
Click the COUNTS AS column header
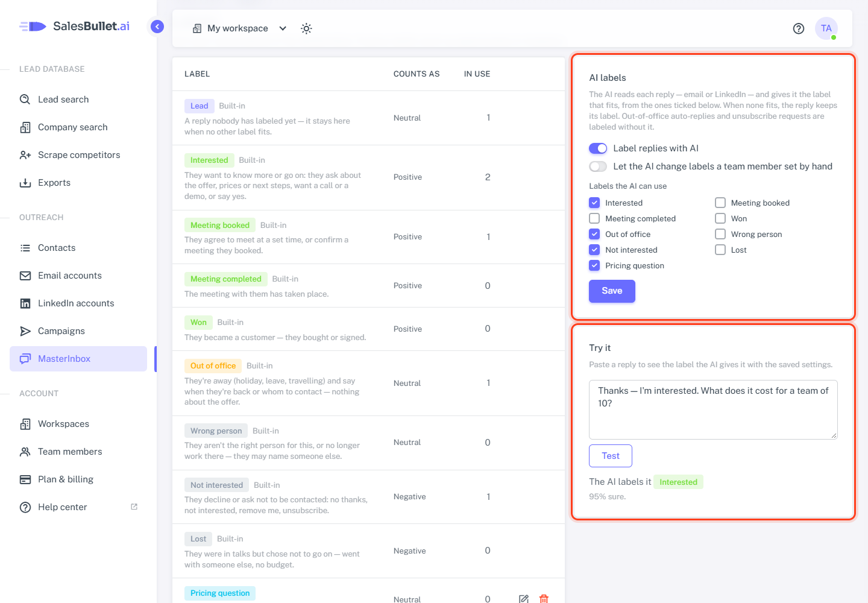tap(417, 74)
